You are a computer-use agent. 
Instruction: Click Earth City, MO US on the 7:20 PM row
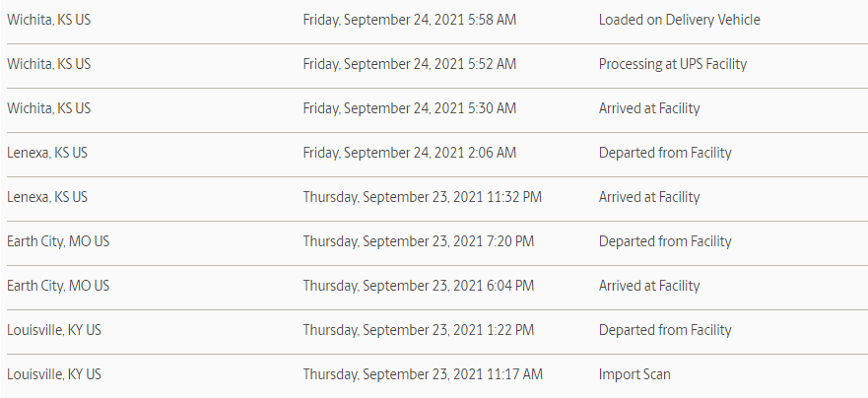58,242
